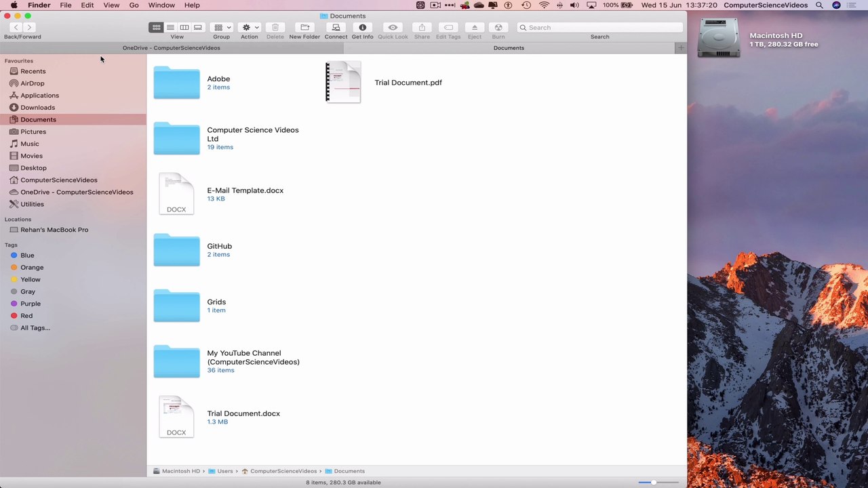Switch to OneDrive - ComputerScienceVideos tab
868x488 pixels.
172,48
